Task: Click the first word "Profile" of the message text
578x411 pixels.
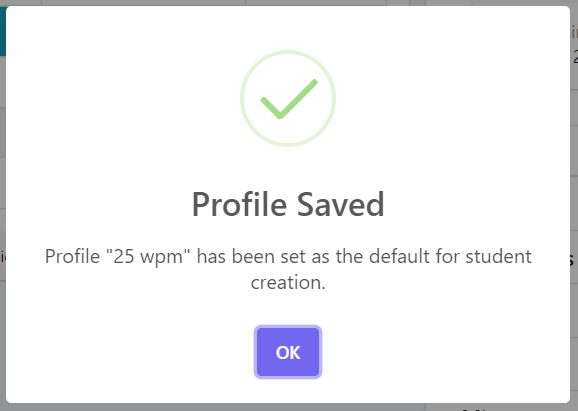Action: point(72,257)
